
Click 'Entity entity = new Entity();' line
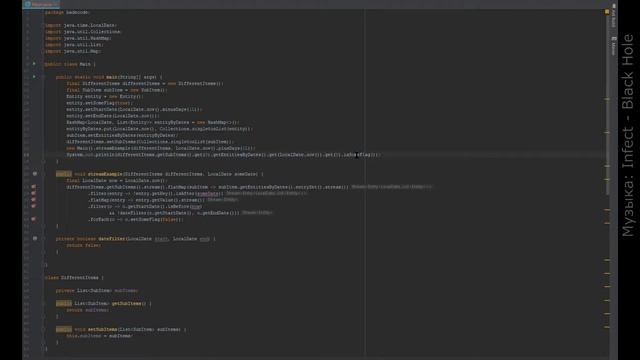coord(105,96)
